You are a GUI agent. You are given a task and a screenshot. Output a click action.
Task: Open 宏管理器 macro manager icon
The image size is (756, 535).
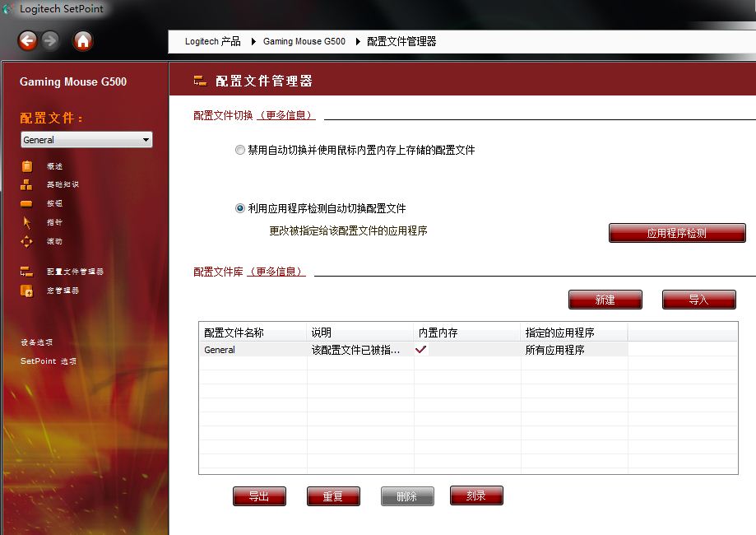pos(26,291)
